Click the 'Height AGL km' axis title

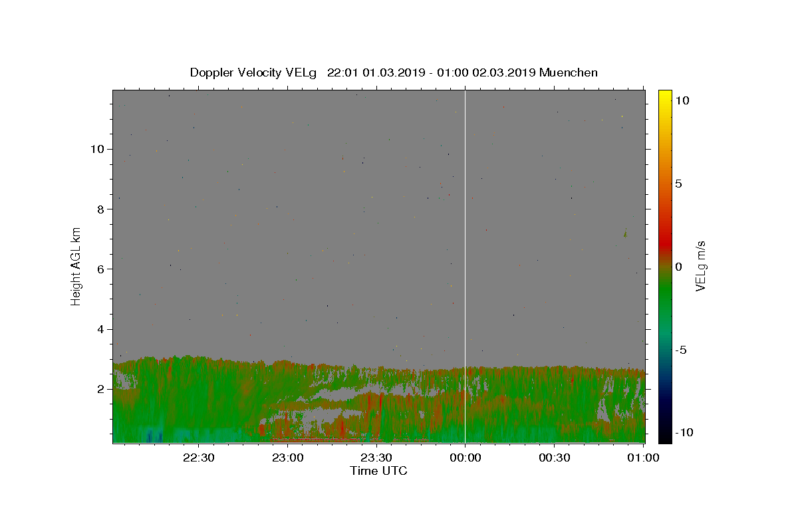point(76,266)
